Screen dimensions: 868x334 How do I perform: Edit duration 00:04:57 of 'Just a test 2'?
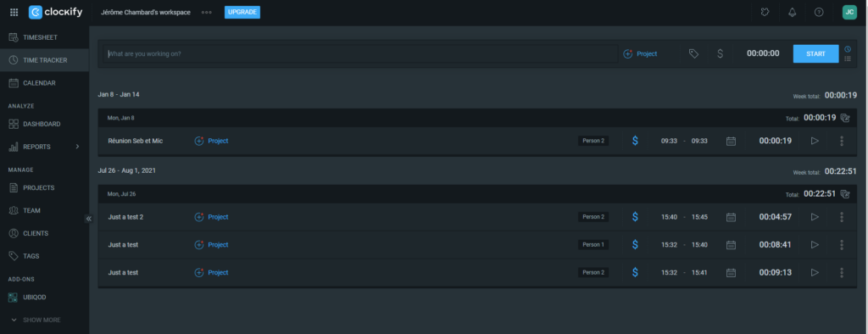[775, 217]
